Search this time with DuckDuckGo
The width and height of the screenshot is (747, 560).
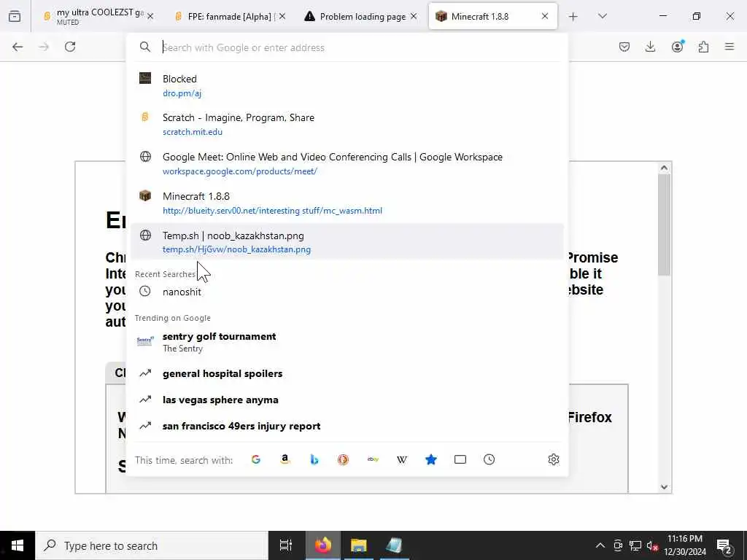click(343, 459)
